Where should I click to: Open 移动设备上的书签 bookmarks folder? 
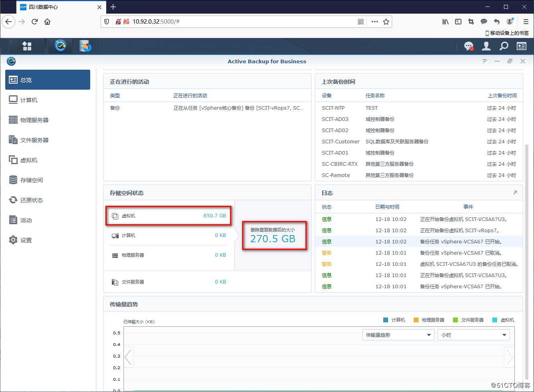[507, 33]
